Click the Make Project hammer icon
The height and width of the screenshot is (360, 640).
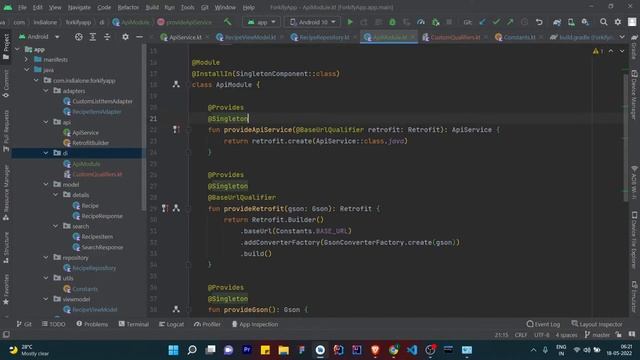click(228, 22)
